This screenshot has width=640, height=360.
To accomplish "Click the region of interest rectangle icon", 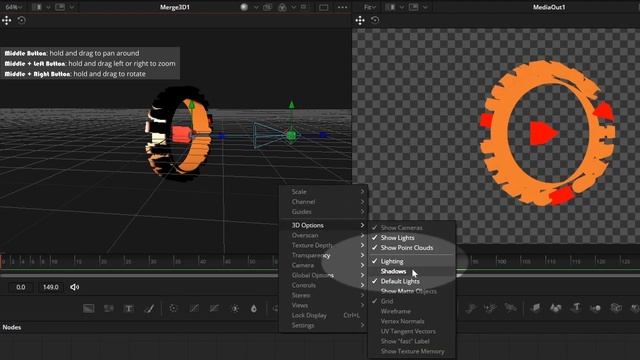I will click(x=324, y=7).
